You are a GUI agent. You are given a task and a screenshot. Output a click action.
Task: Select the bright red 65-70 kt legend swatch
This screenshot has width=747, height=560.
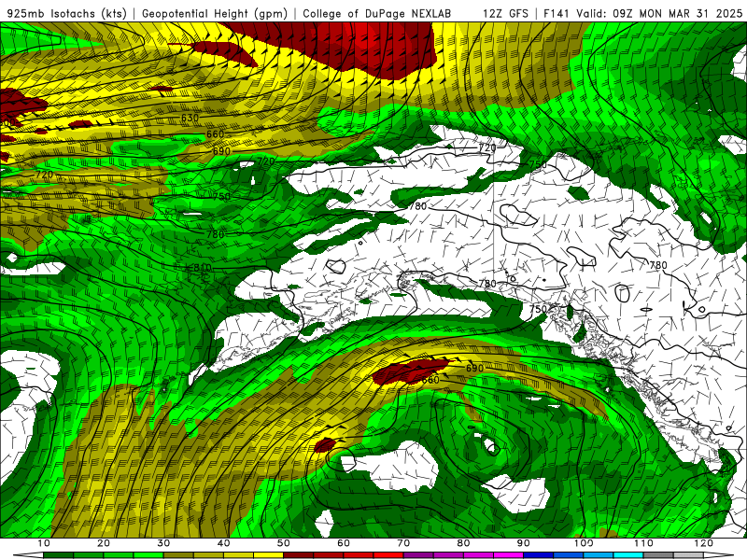click(x=388, y=555)
